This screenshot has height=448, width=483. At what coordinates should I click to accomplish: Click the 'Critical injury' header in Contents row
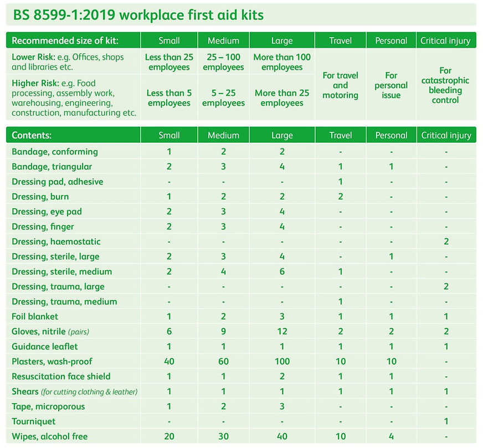[446, 136]
